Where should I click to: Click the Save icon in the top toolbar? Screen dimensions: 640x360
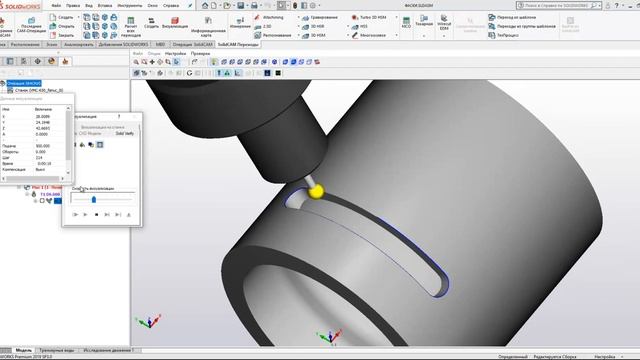point(240,6)
